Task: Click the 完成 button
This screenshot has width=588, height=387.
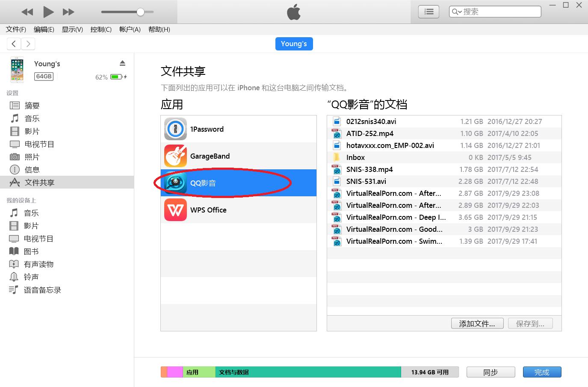Action: pyautogui.click(x=541, y=372)
